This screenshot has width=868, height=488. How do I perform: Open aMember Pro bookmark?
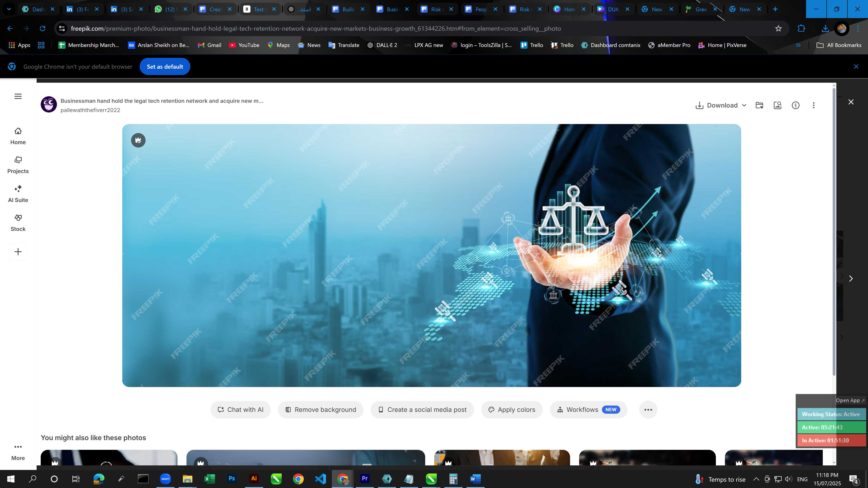tap(669, 45)
